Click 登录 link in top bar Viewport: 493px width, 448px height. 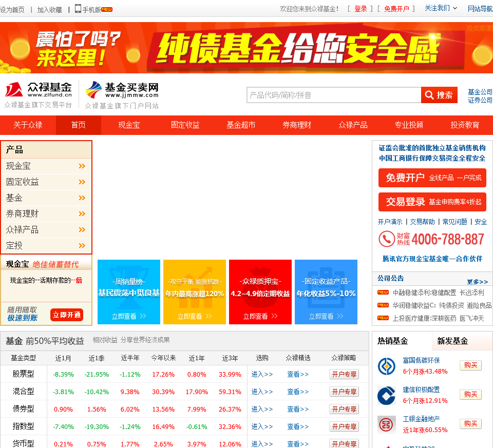point(361,9)
